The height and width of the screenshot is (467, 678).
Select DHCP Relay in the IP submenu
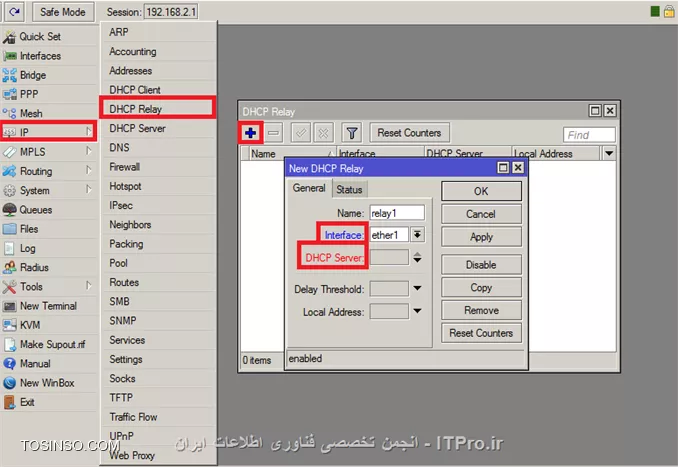[x=159, y=109]
